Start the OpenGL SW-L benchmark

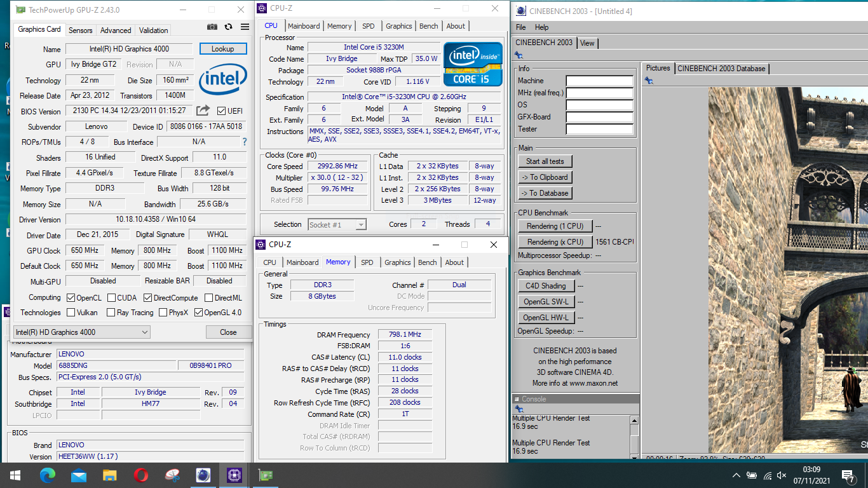pos(546,302)
